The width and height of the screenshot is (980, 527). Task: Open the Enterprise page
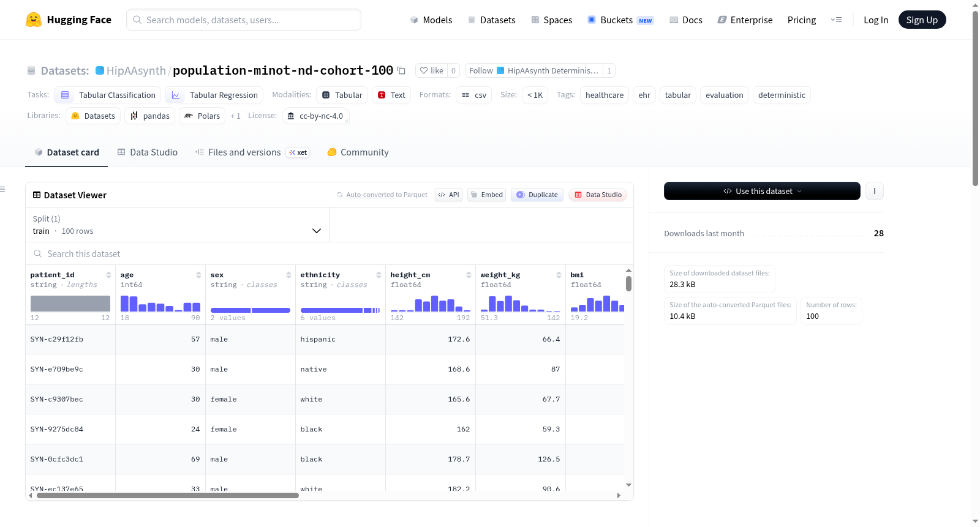click(x=745, y=20)
